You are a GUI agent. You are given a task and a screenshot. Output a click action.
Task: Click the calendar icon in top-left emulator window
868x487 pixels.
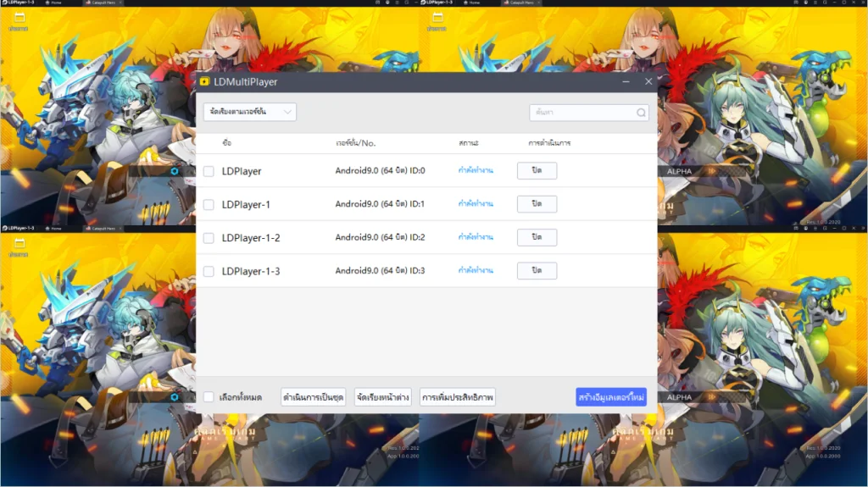point(19,18)
